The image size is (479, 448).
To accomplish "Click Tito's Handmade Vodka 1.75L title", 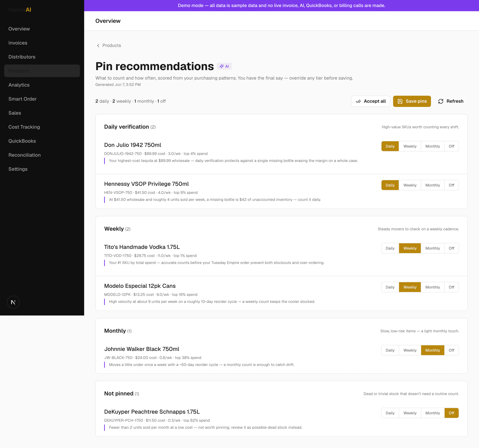I will pos(142,247).
